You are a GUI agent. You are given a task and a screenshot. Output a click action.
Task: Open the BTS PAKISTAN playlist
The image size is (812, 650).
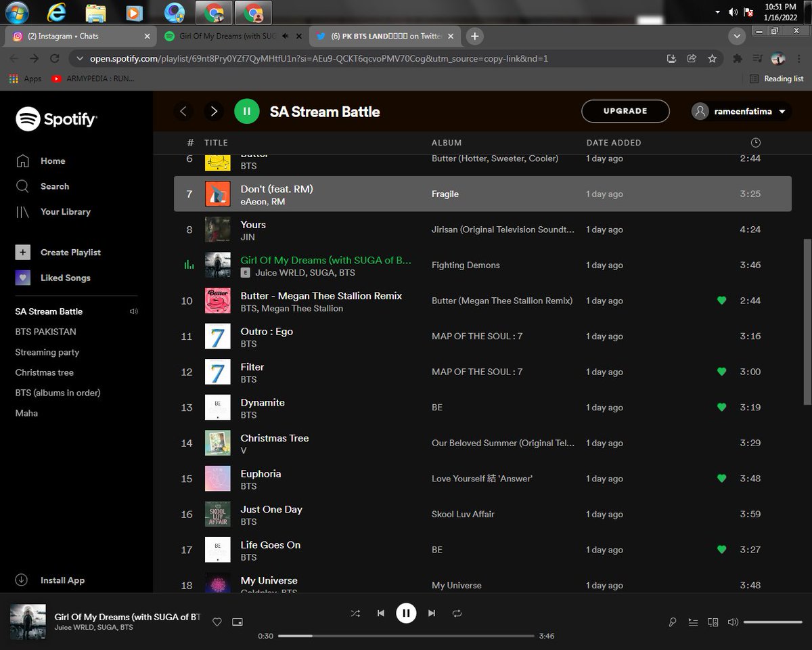pyautogui.click(x=46, y=332)
